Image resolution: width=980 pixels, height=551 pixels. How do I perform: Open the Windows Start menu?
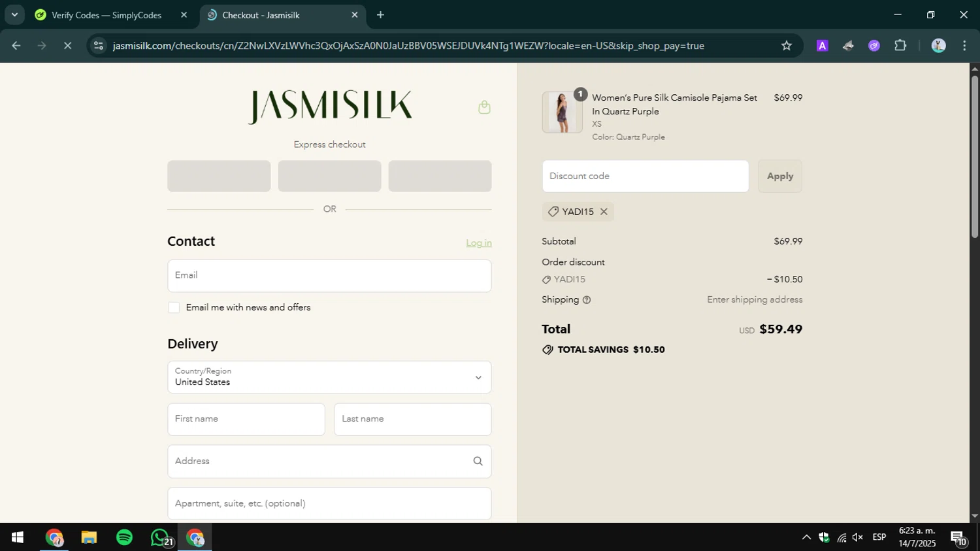(18, 538)
